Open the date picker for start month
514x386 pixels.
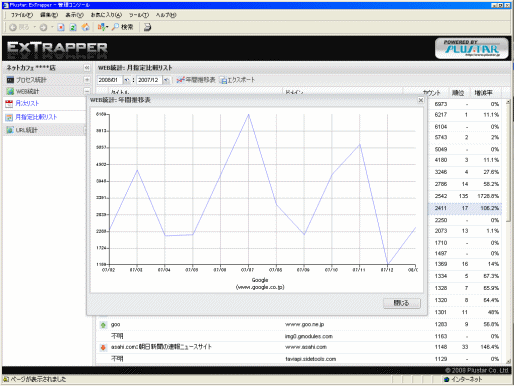127,80
